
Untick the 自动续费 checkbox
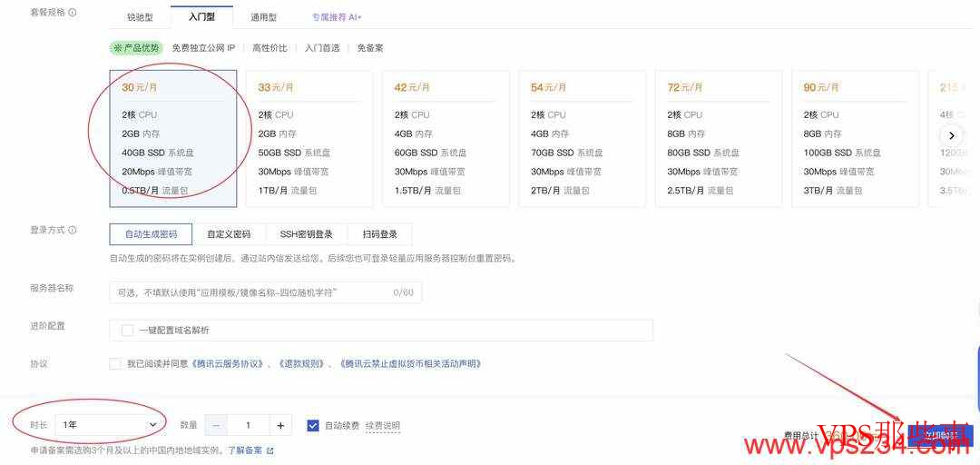pos(313,426)
